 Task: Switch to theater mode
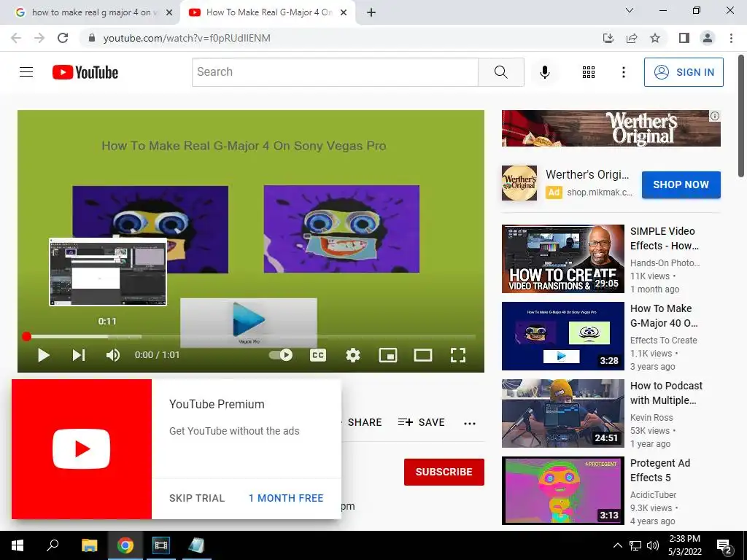pos(423,355)
